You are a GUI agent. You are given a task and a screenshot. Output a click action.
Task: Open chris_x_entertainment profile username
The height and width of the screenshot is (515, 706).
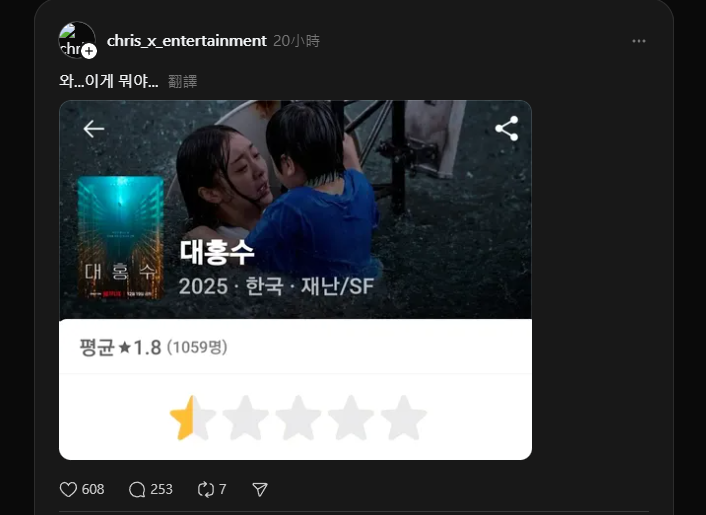(186, 41)
